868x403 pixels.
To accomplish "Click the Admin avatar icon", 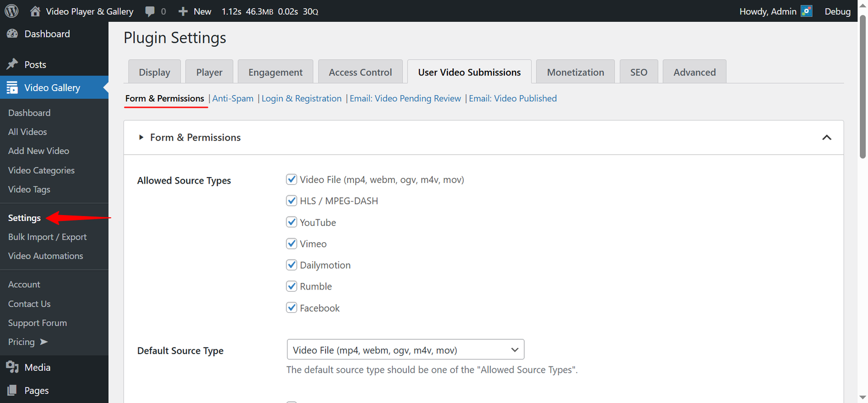I will pos(807,11).
